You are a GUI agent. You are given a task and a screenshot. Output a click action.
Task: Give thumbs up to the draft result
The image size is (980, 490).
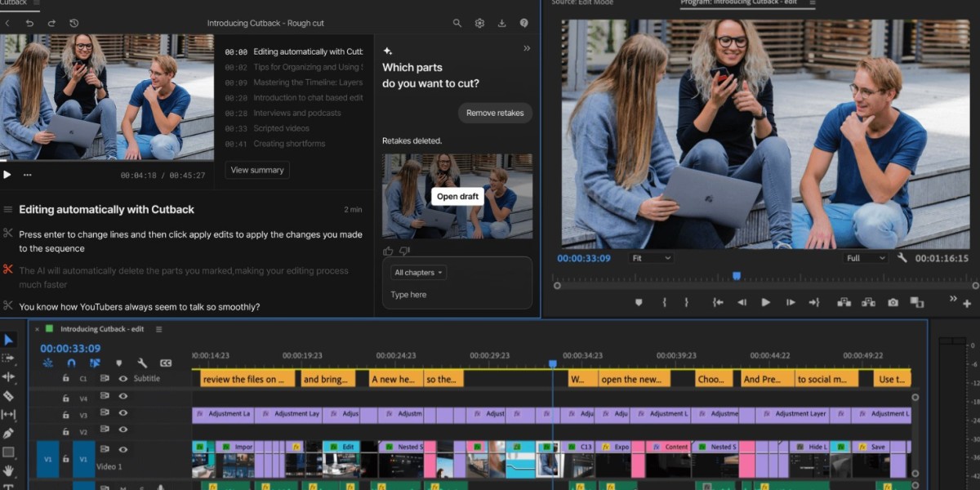[388, 251]
